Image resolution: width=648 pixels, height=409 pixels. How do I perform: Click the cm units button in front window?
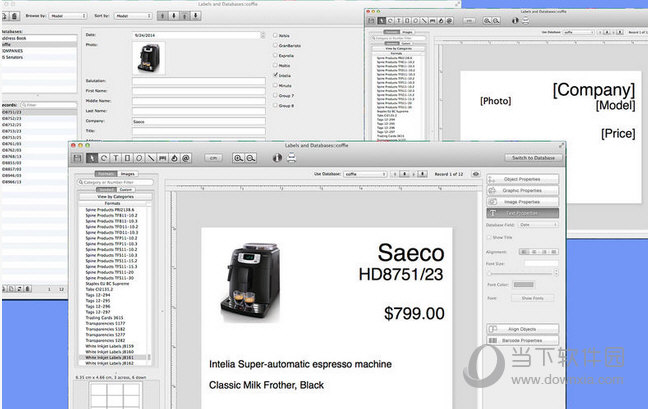point(213,158)
